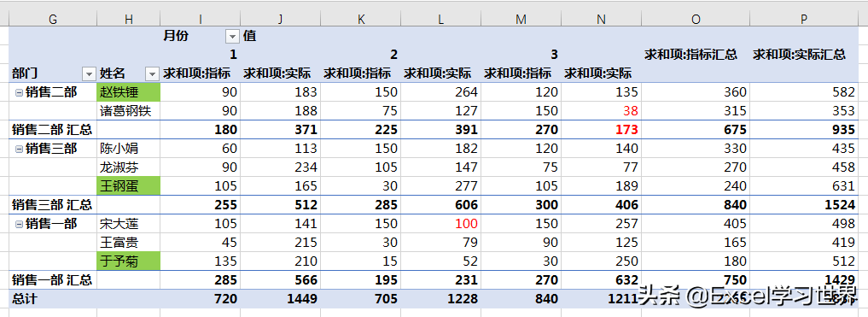The width and height of the screenshot is (868, 317).
Task: Click the red value 38
Action: tap(630, 111)
